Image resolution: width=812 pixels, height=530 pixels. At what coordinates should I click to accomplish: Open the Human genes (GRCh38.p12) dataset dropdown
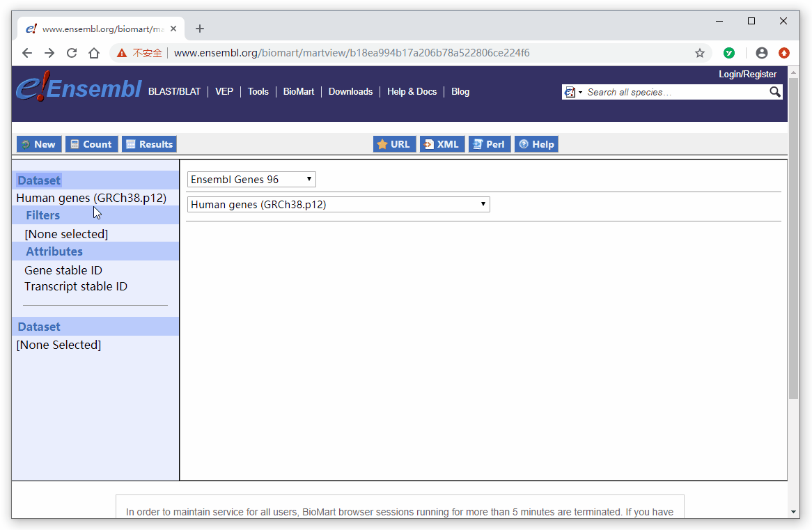(338, 204)
